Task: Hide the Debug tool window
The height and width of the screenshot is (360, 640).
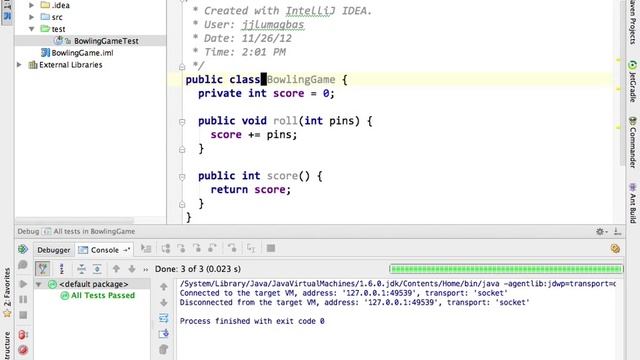Action: [618, 231]
